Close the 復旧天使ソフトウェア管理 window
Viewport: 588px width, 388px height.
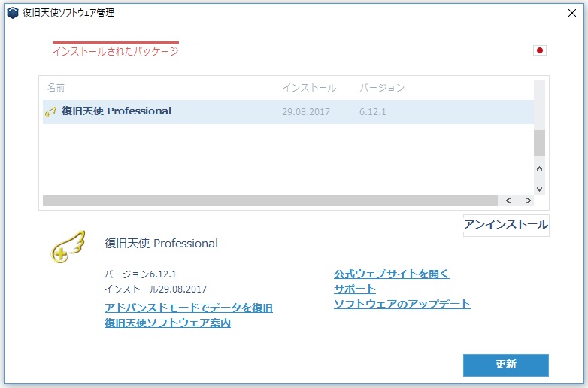pos(572,13)
